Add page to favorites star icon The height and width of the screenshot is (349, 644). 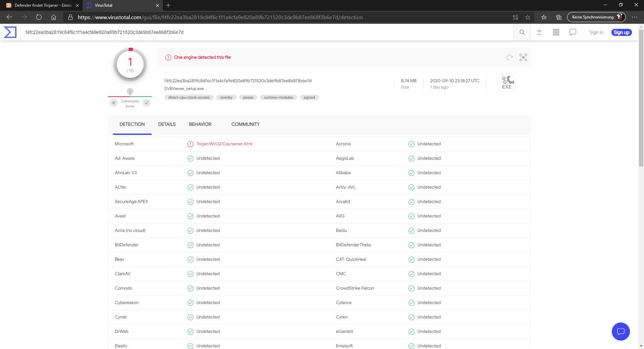coord(528,17)
